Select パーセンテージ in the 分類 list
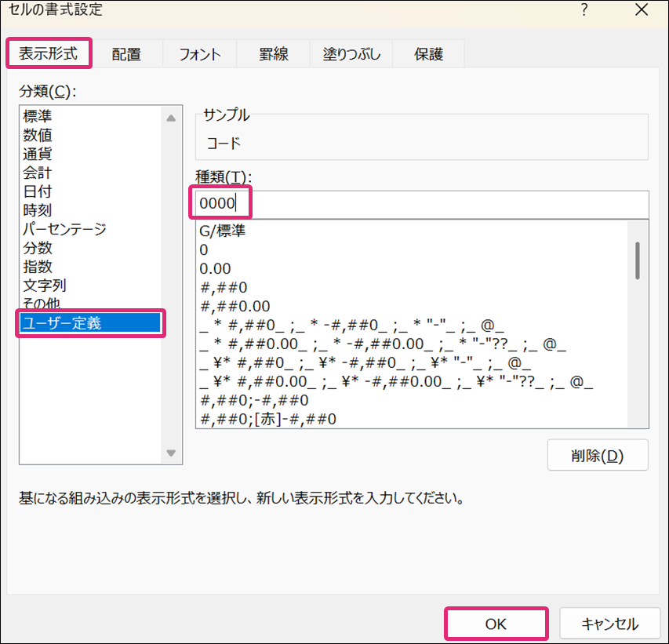 [64, 229]
